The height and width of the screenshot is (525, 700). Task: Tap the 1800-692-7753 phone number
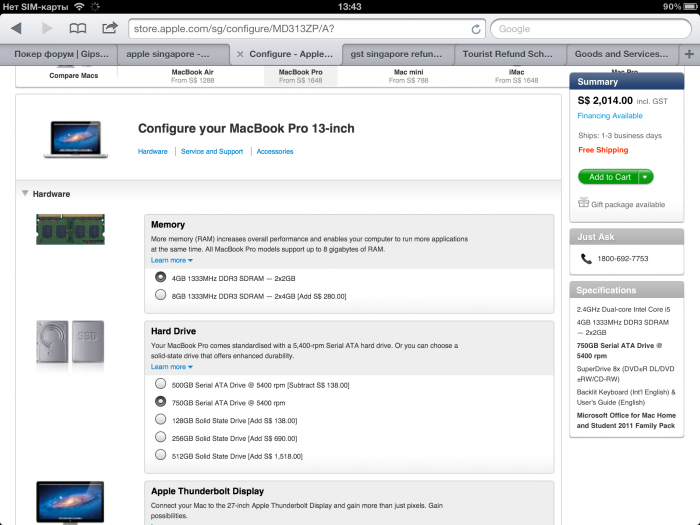click(623, 258)
